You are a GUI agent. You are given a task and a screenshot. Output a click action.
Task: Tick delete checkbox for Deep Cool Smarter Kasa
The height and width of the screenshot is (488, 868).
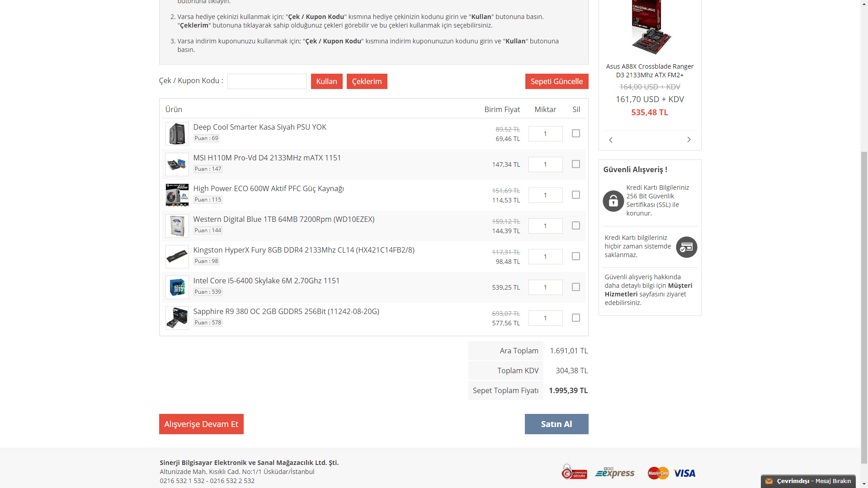[576, 133]
